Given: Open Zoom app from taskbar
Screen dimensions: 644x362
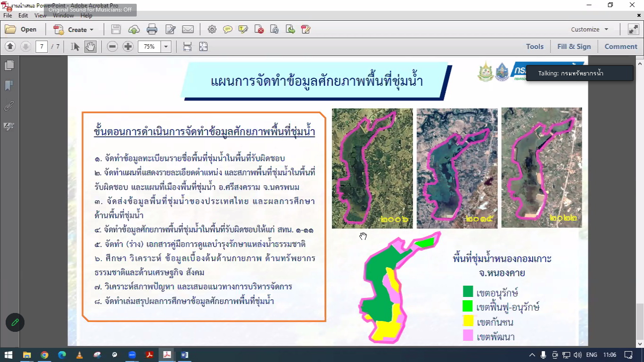Looking at the screenshot, I should pyautogui.click(x=132, y=355).
